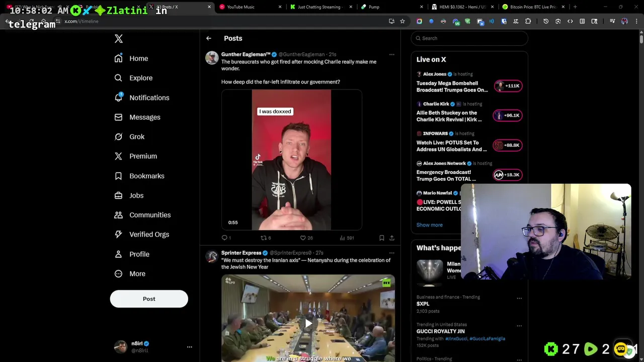This screenshot has height=362, width=644.
Task: Click Show more under Live on X
Action: pyautogui.click(x=430, y=225)
